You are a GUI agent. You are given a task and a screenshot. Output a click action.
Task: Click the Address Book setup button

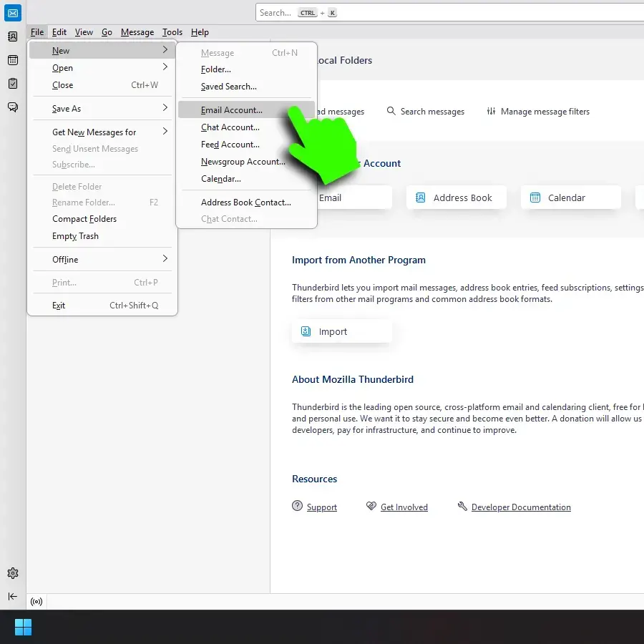[x=456, y=198]
